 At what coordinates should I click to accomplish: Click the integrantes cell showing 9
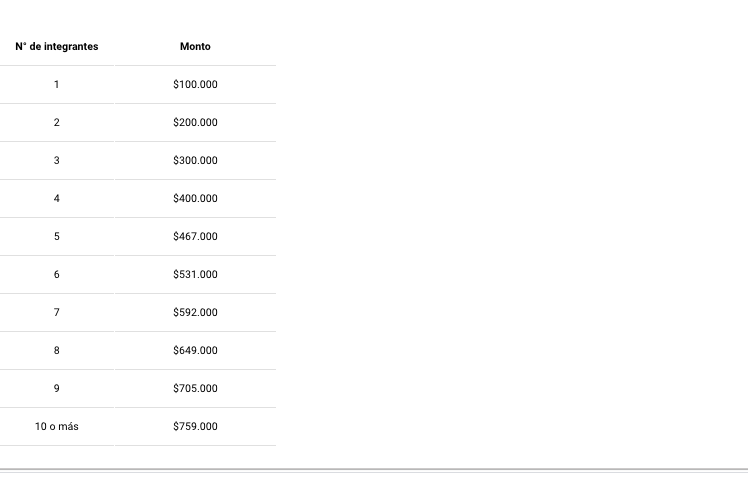[x=57, y=388]
